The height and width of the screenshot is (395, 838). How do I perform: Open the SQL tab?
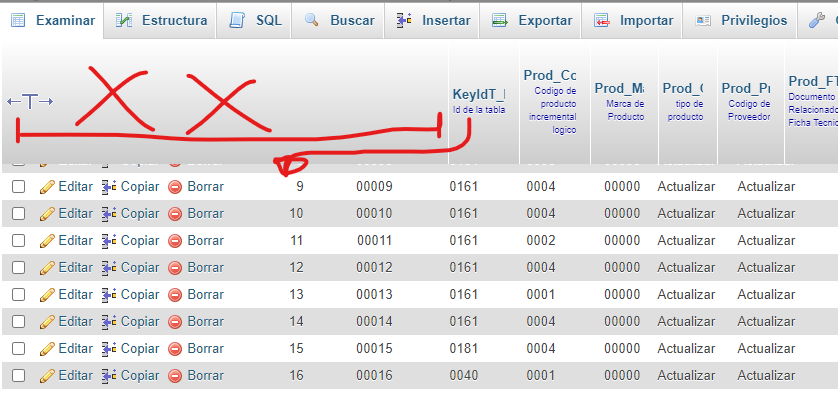coord(254,20)
